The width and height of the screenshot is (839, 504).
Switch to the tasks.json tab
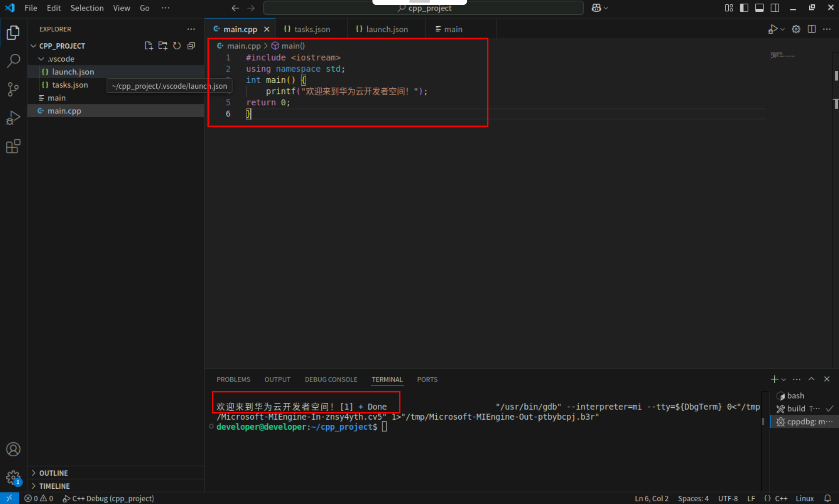311,29
